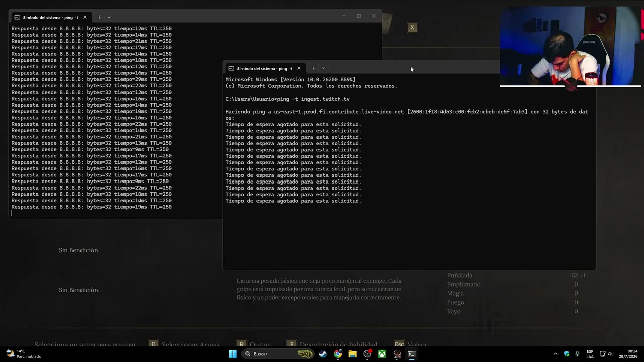Click the ping reply line with tiempo=13ms

[x=91, y=143]
